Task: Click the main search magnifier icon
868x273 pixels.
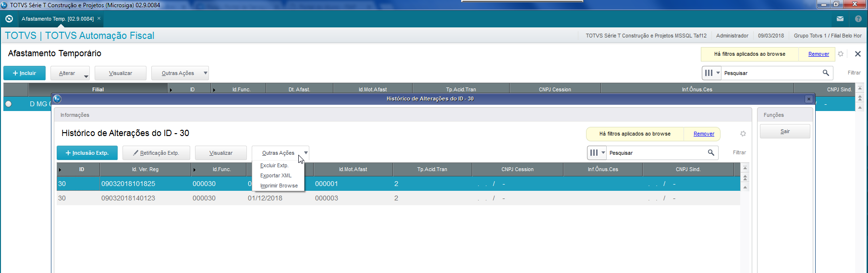Action: (826, 73)
